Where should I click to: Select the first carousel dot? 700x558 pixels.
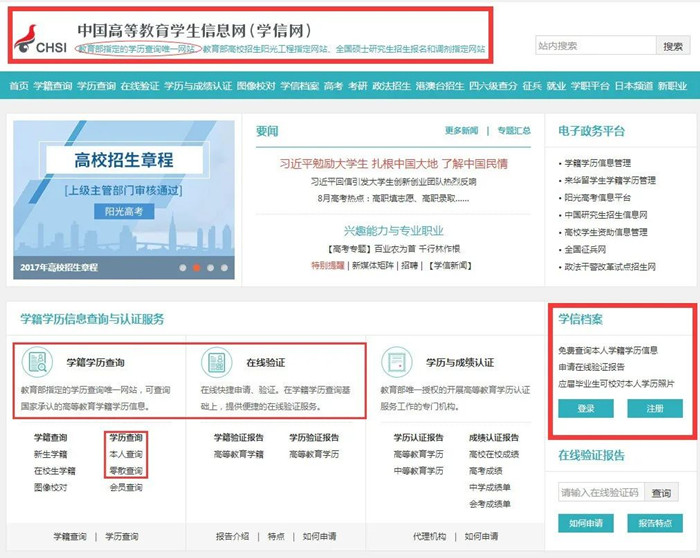click(183, 267)
